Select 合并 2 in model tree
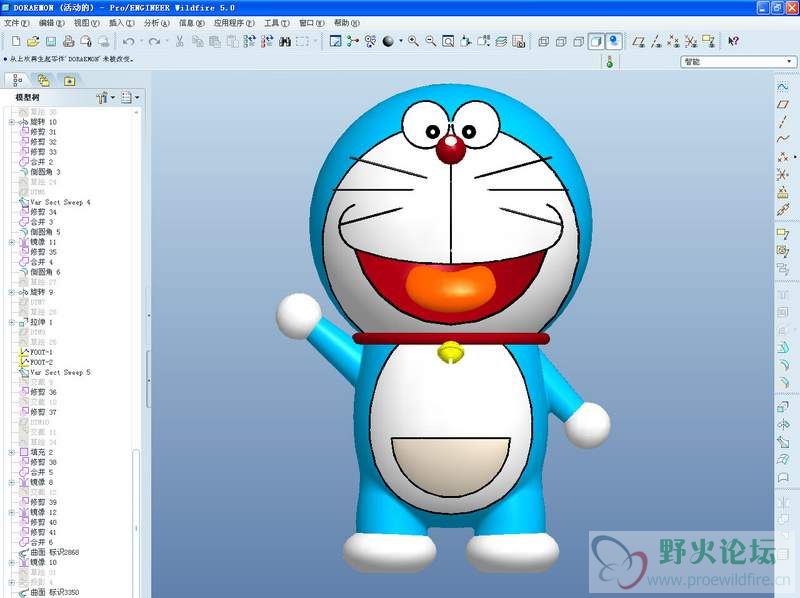 [x=36, y=162]
